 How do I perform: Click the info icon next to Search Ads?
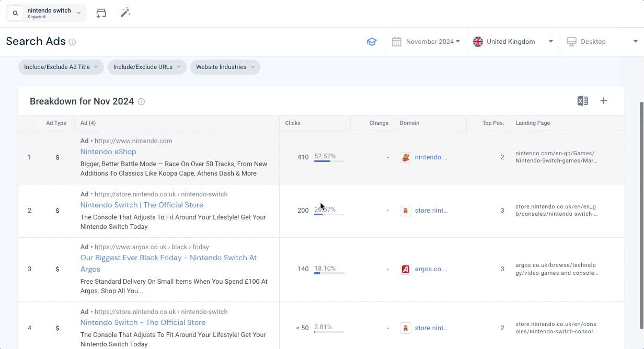pos(72,42)
